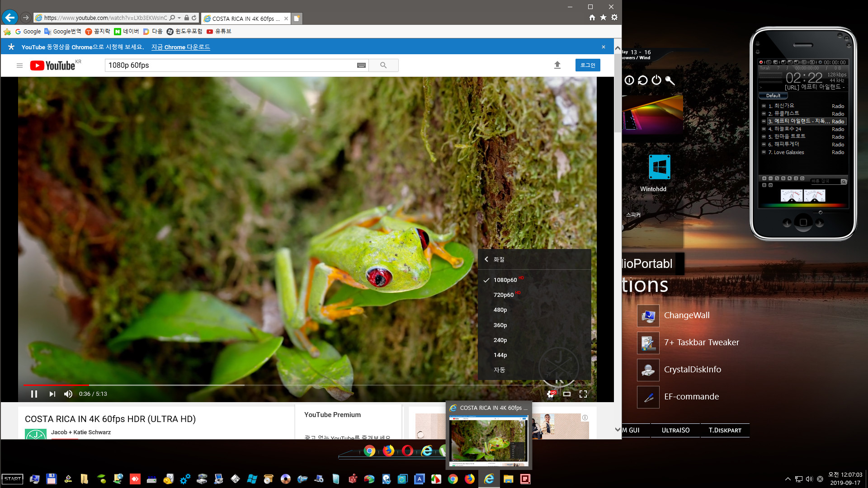Launch ChangeWall from the desktop list
The image size is (868, 488).
[x=674, y=315]
